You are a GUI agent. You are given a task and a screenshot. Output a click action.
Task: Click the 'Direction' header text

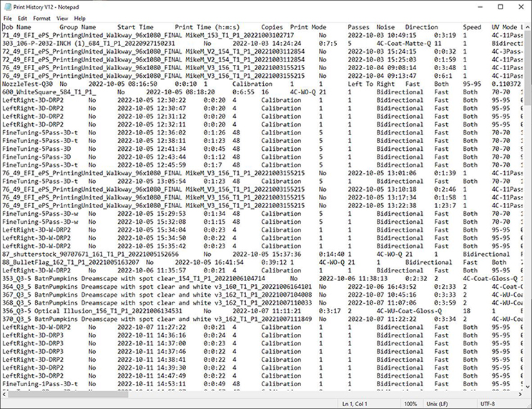click(421, 27)
